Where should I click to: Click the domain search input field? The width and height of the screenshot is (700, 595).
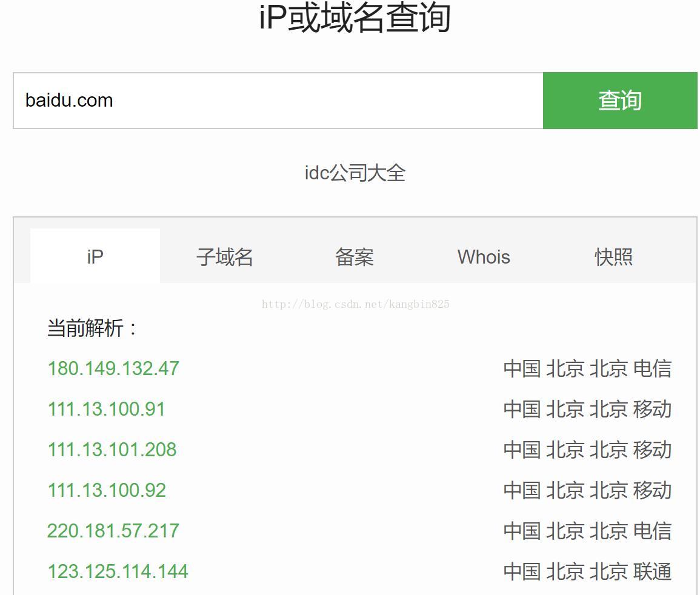tap(278, 101)
